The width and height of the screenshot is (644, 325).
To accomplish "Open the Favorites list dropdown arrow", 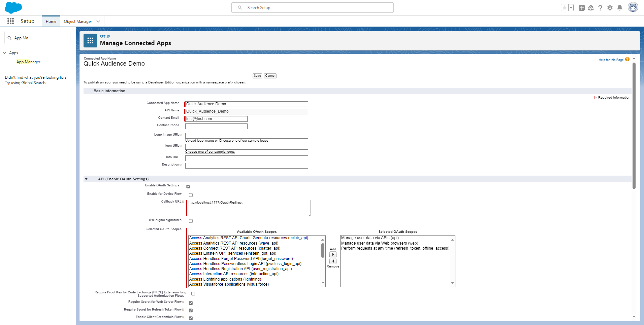I will [x=571, y=7].
